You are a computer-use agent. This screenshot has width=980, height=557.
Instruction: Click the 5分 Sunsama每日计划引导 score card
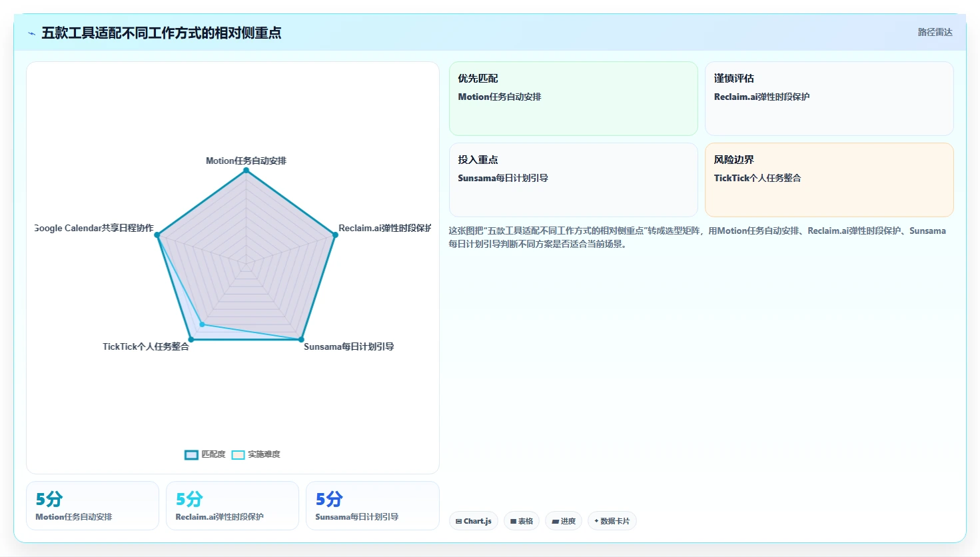372,506
